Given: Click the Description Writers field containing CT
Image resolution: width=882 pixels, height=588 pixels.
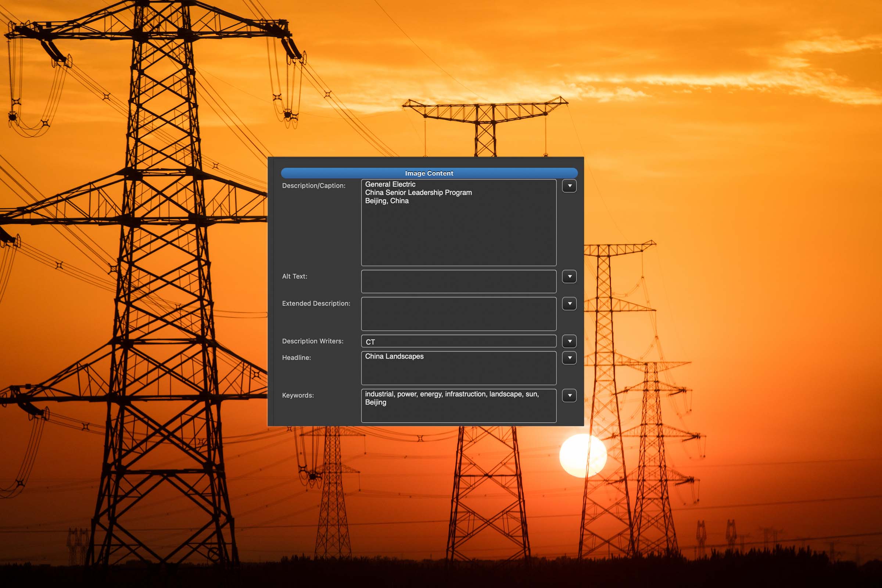Looking at the screenshot, I should pos(458,341).
